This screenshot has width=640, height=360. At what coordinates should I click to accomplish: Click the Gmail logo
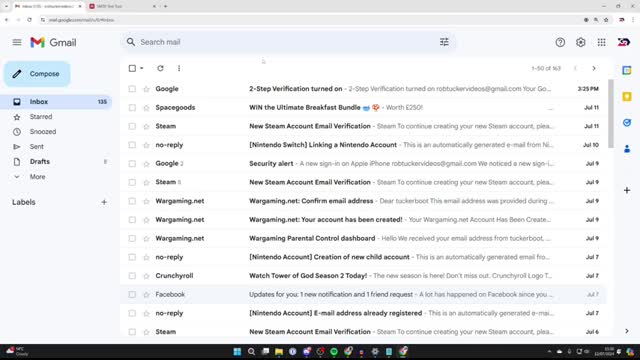(53, 42)
